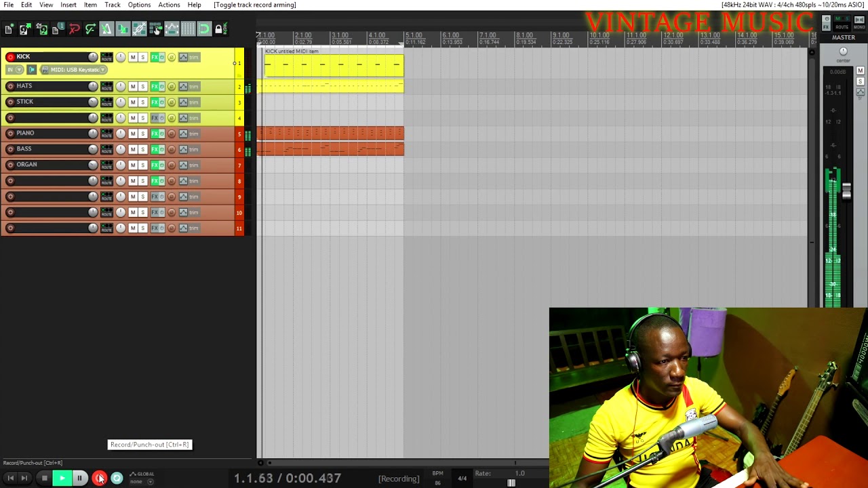The height and width of the screenshot is (488, 868).
Task: Click the transport Record button
Action: [x=99, y=479]
